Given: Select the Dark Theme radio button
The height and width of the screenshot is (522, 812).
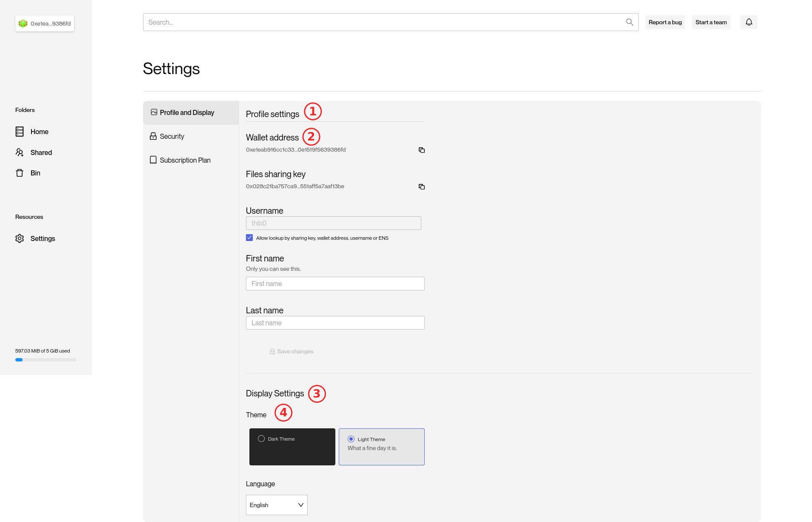Looking at the screenshot, I should coord(261,439).
